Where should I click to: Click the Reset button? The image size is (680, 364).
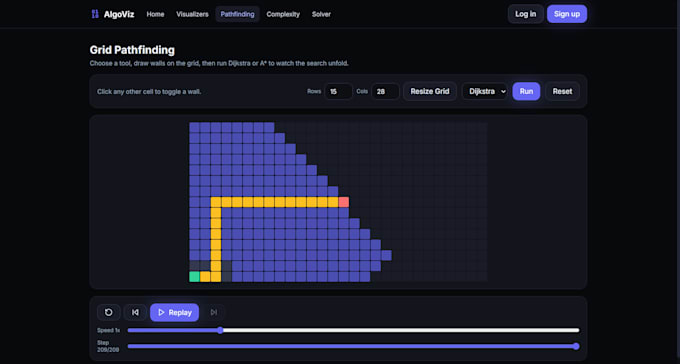[562, 91]
